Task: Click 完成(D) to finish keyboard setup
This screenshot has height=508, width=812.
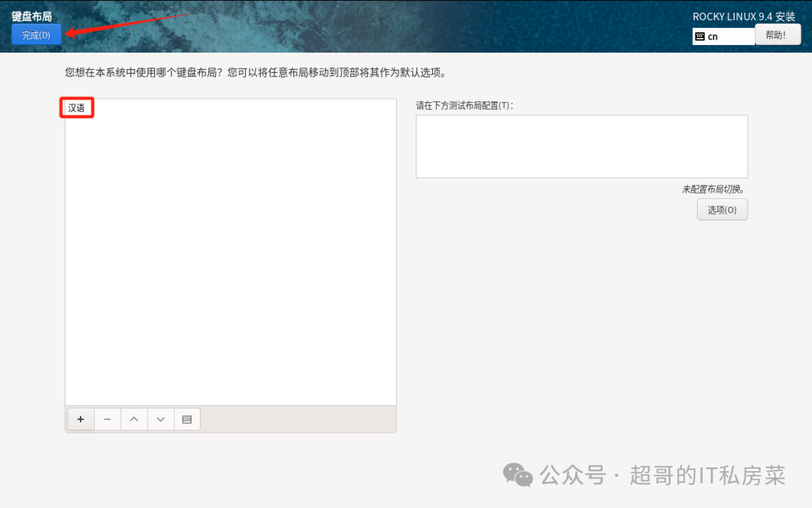Action: click(35, 34)
